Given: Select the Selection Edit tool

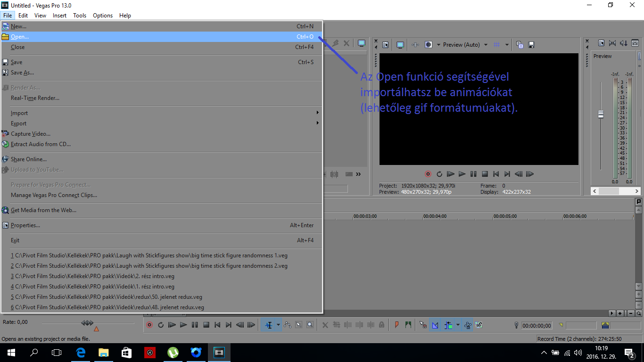Looking at the screenshot, I should [x=299, y=325].
